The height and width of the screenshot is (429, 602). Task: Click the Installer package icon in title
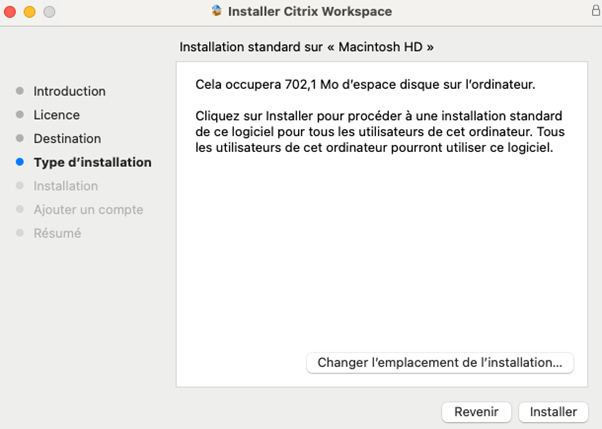coord(217,11)
